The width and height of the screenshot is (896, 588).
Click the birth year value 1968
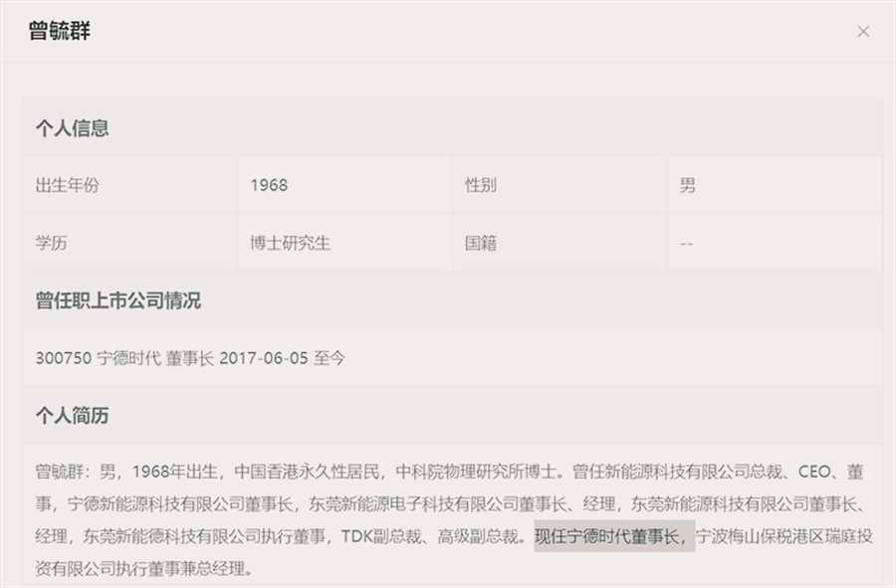(269, 185)
